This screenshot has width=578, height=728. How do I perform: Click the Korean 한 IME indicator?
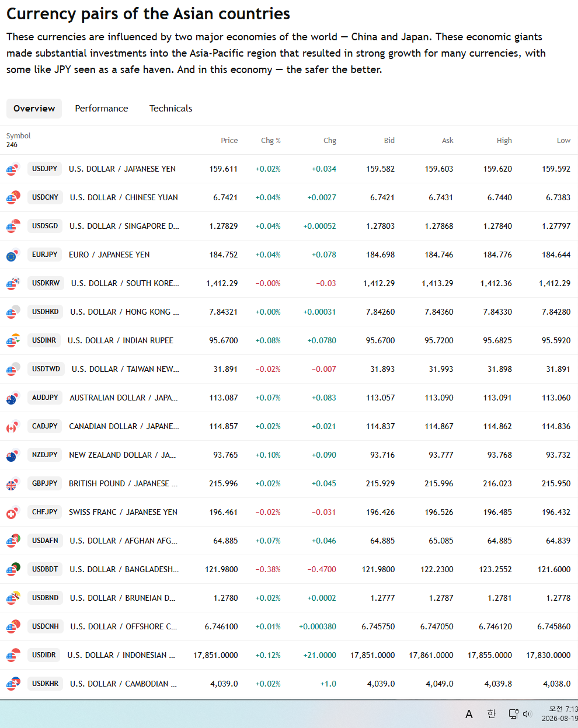point(491,713)
